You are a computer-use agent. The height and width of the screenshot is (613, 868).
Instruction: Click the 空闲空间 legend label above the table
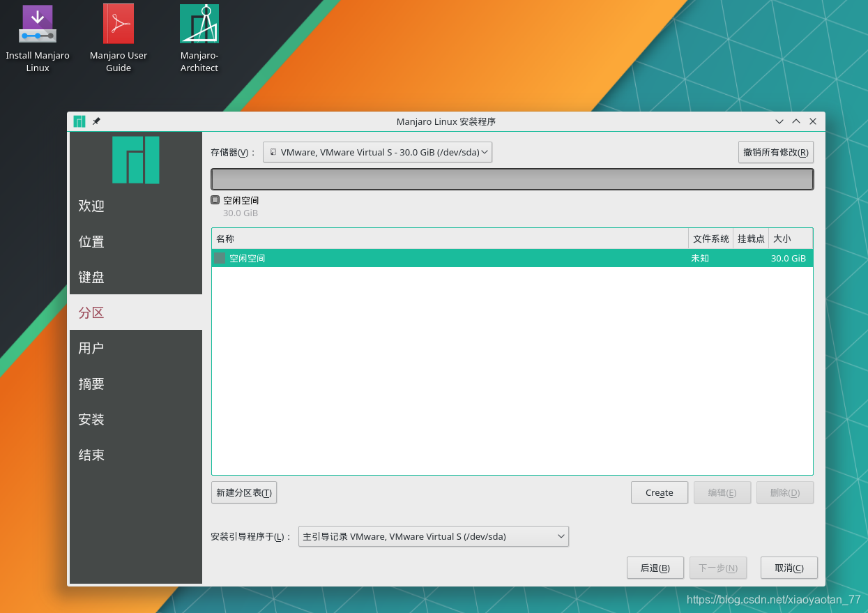click(x=241, y=200)
